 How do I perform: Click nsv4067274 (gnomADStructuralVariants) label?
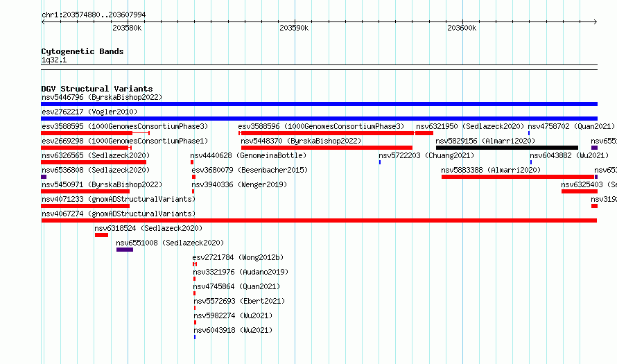coord(119,214)
